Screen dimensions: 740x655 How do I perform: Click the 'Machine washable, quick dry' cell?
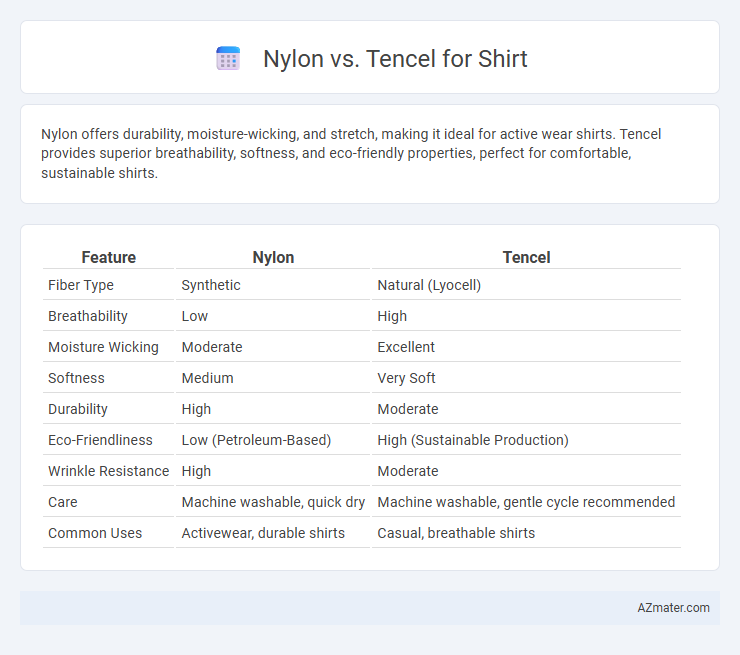click(x=273, y=502)
